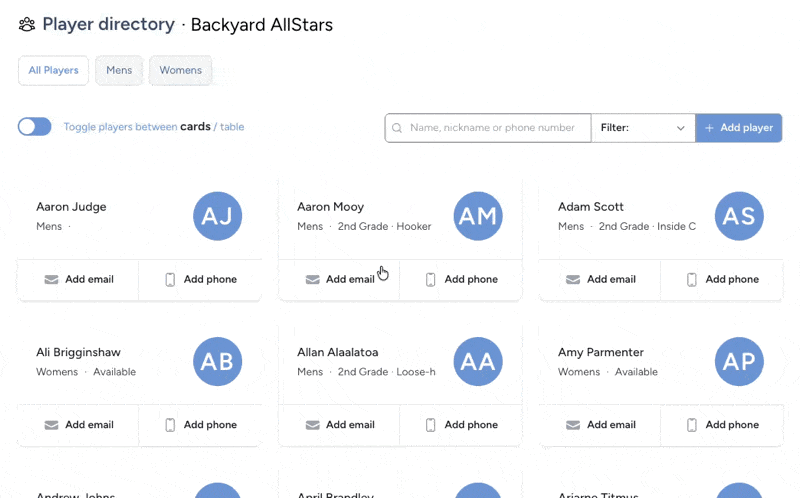The height and width of the screenshot is (498, 800).
Task: Add phone for Aaron Mooy
Action: [x=461, y=280]
